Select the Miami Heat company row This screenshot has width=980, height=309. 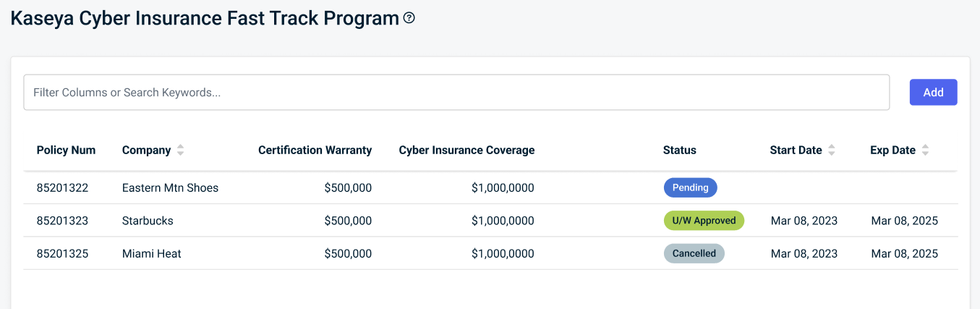[490, 253]
